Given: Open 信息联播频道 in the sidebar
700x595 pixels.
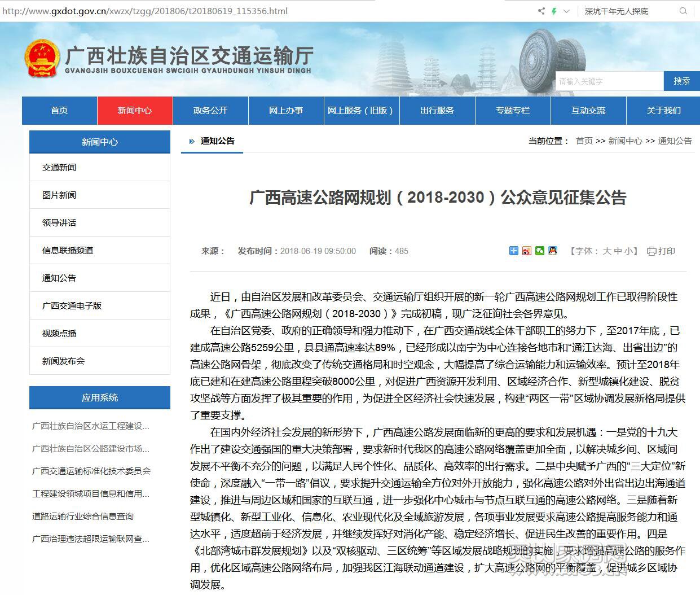Looking at the screenshot, I should pos(100,251).
